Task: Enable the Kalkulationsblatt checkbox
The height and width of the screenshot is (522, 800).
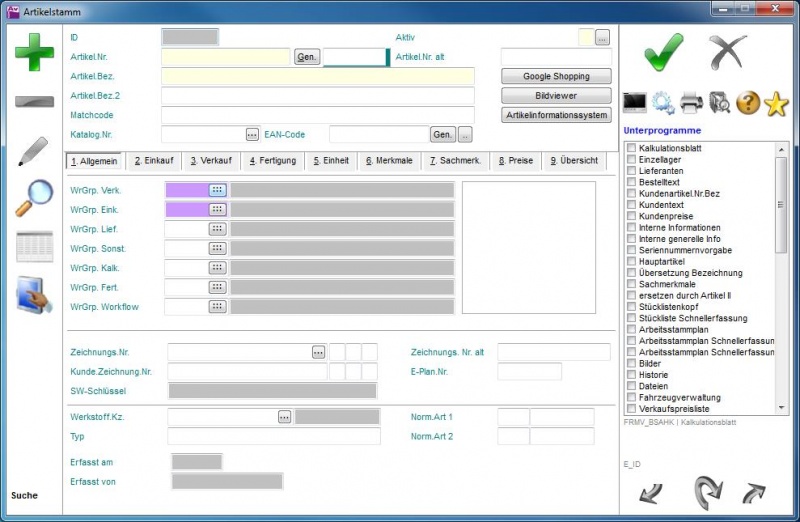Action: point(631,148)
